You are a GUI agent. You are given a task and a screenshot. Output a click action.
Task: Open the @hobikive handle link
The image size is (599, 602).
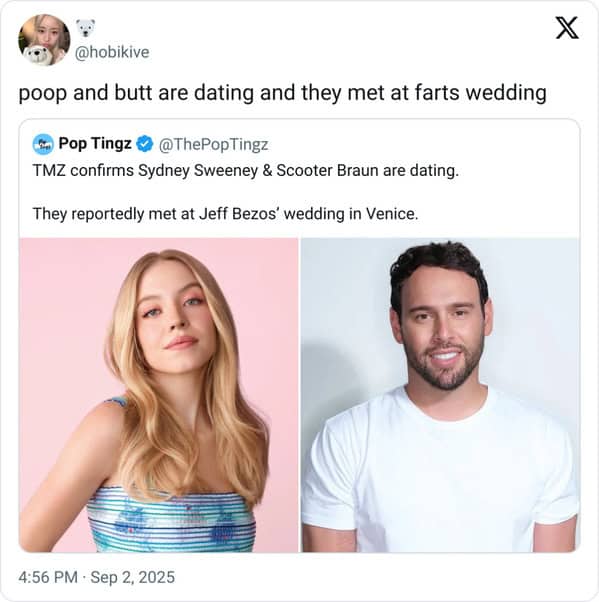(x=112, y=52)
